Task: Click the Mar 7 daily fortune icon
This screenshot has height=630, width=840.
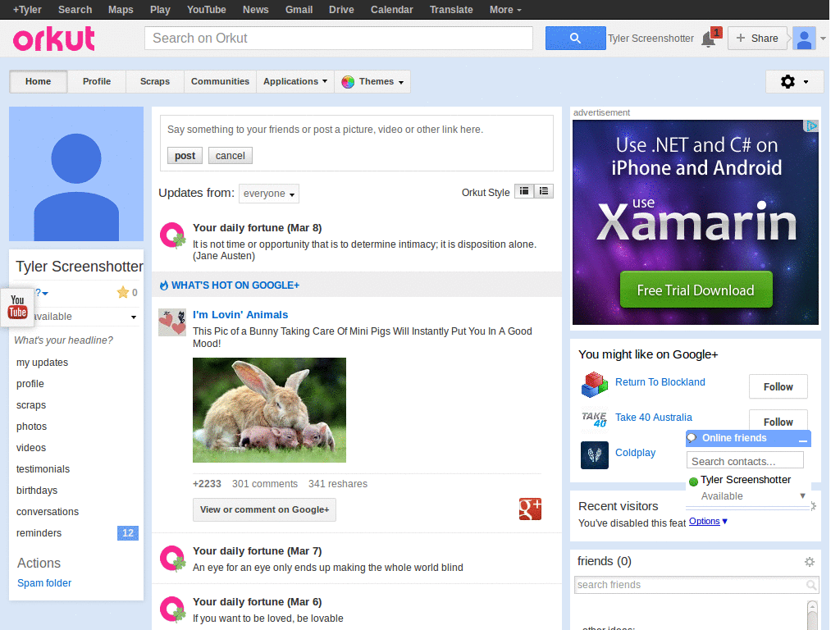Action: [172, 558]
